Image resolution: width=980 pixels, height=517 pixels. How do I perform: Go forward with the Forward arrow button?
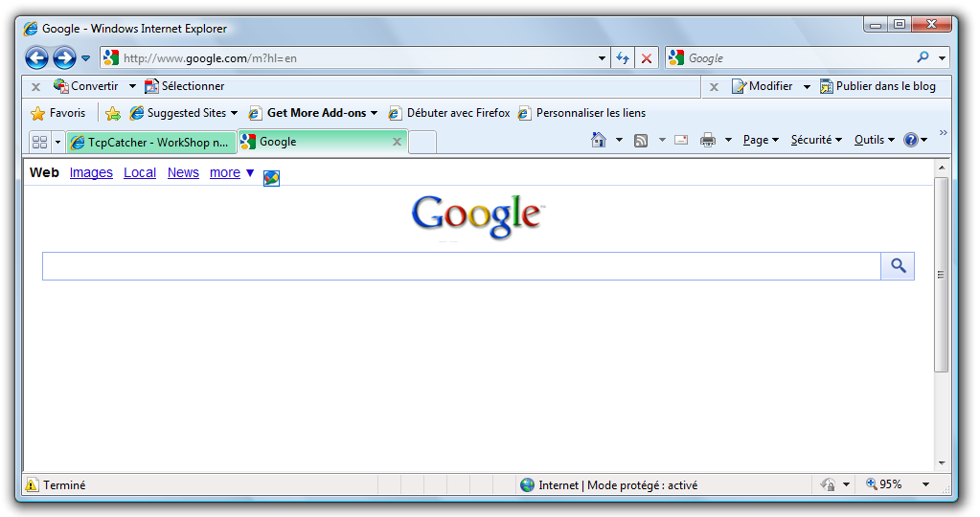[64, 58]
